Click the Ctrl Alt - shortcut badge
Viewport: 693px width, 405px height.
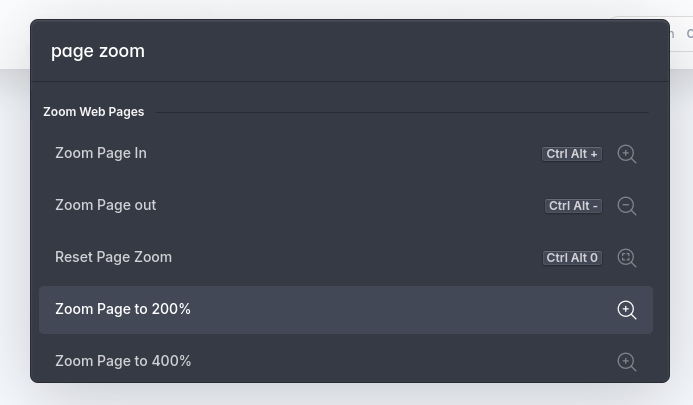pos(573,206)
